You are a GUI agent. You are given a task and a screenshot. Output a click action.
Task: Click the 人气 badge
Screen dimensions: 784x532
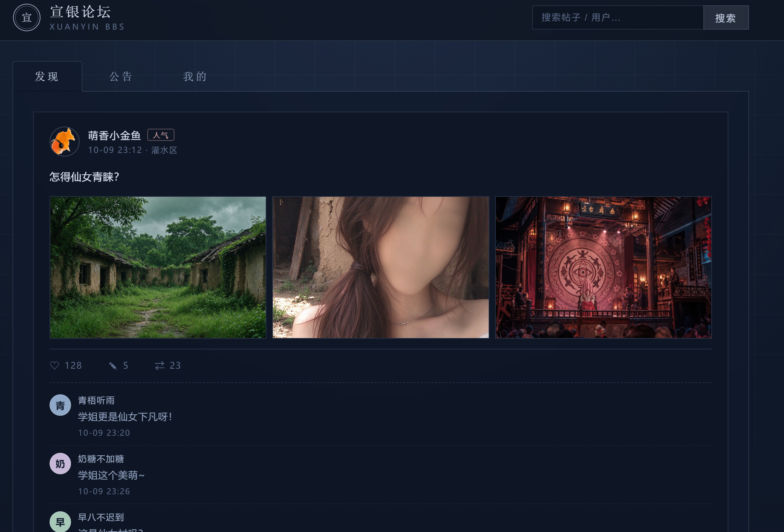(x=161, y=135)
